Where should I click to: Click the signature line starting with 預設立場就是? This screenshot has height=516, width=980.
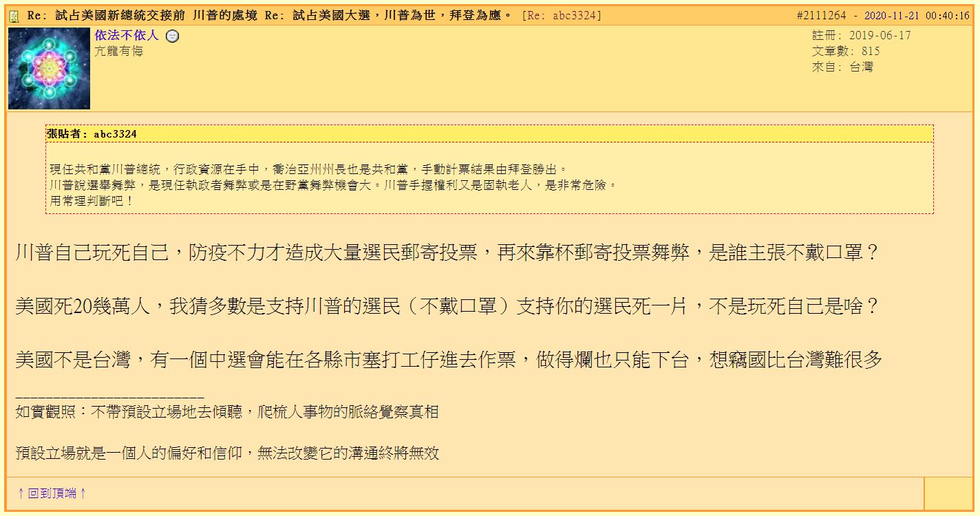[227, 453]
